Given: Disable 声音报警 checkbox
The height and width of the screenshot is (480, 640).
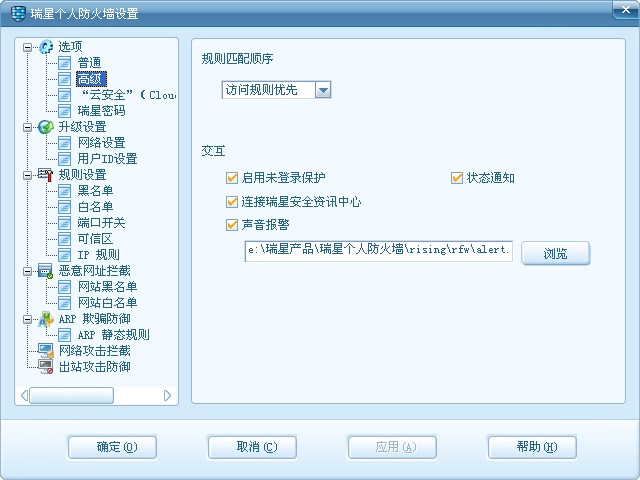Looking at the screenshot, I should (x=232, y=225).
